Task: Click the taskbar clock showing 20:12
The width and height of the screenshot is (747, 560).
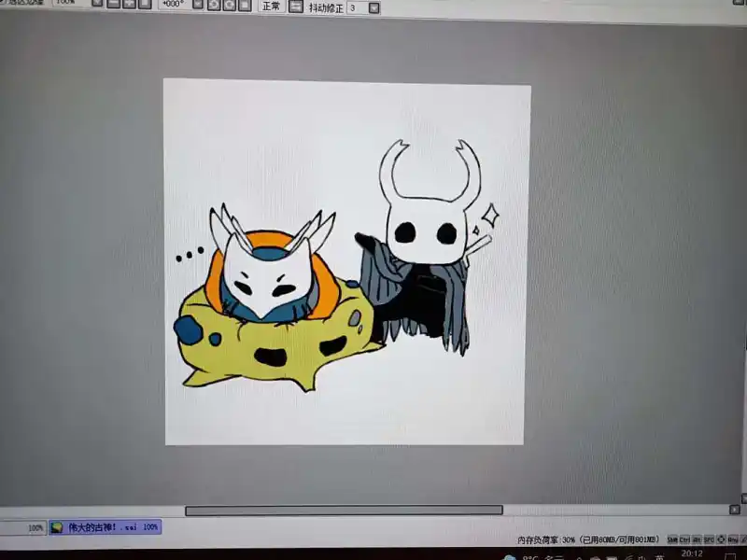Action: [692, 553]
